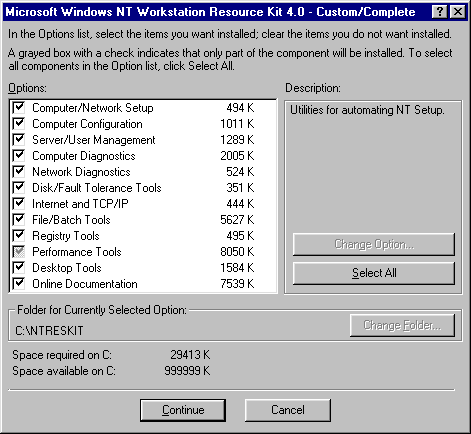This screenshot has width=471, height=434.
Task: Toggle the Network Diagnostics checkbox
Action: (x=19, y=172)
